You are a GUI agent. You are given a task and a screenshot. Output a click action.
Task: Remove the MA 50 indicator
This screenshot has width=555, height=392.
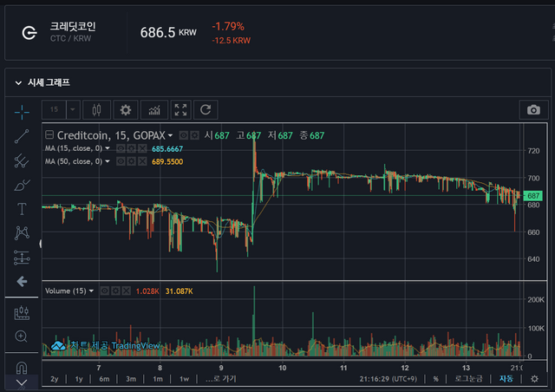point(142,161)
